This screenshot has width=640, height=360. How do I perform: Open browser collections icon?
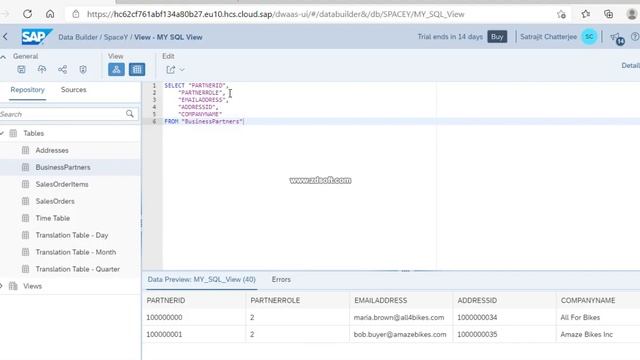pos(609,14)
